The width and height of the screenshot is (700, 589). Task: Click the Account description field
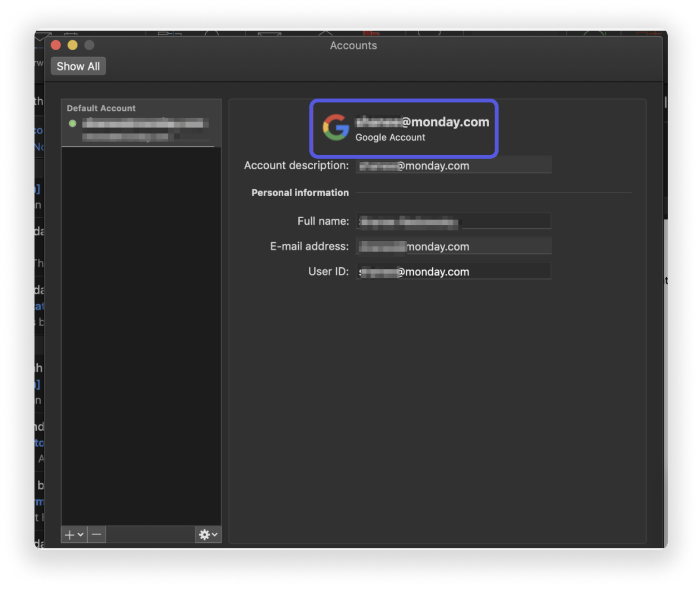click(x=452, y=165)
